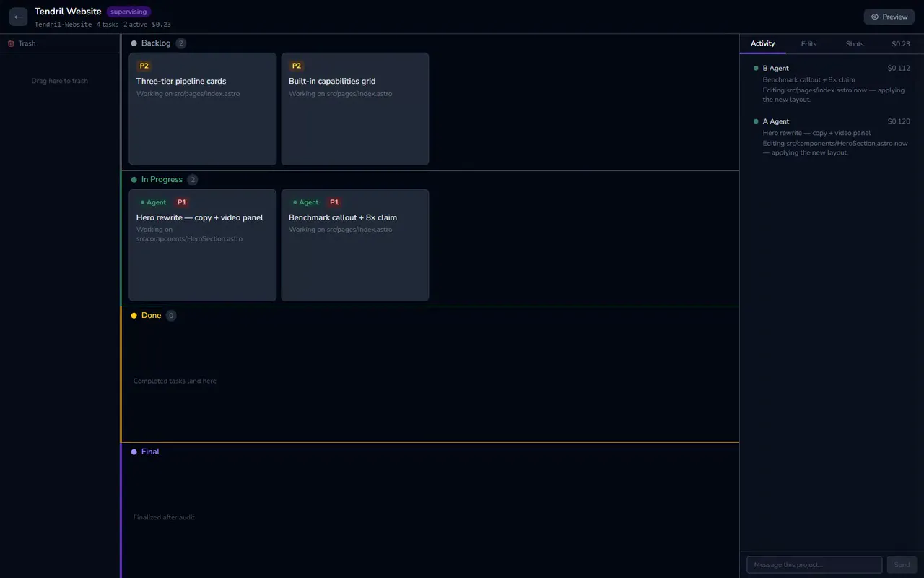This screenshot has width=924, height=578.
Task: Open the Three-tier pipeline cards task
Action: tap(203, 109)
